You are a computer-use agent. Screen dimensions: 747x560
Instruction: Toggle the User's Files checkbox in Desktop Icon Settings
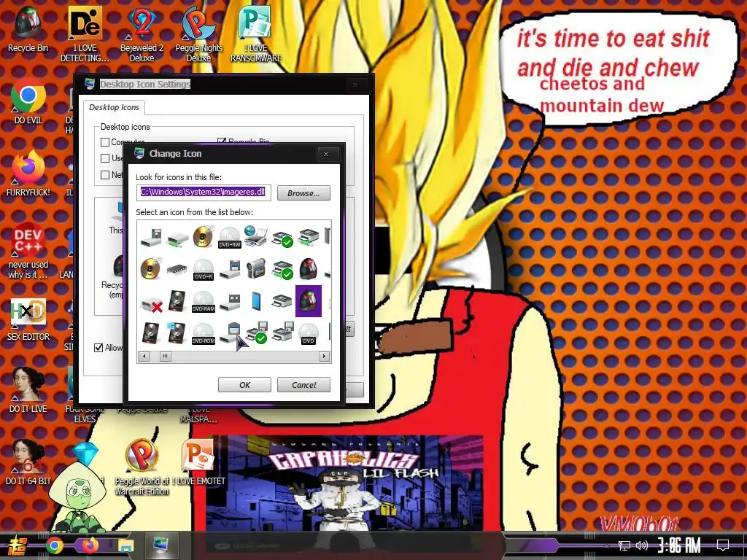tap(105, 158)
